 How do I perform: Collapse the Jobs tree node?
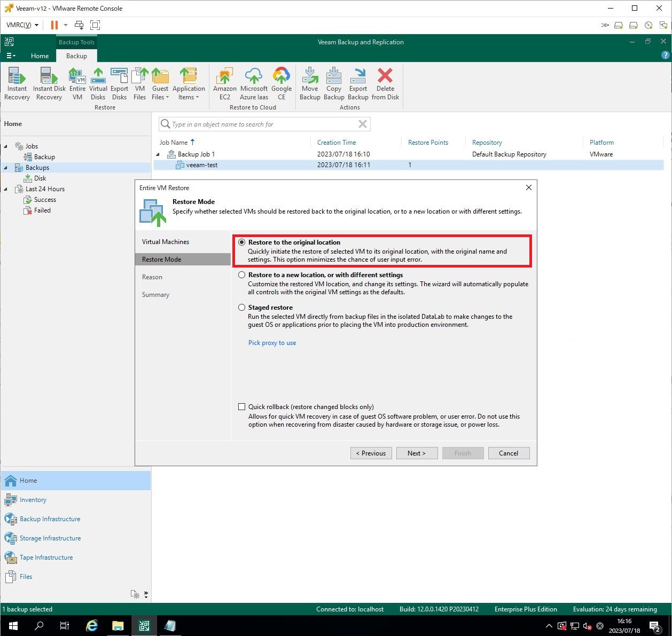click(6, 146)
